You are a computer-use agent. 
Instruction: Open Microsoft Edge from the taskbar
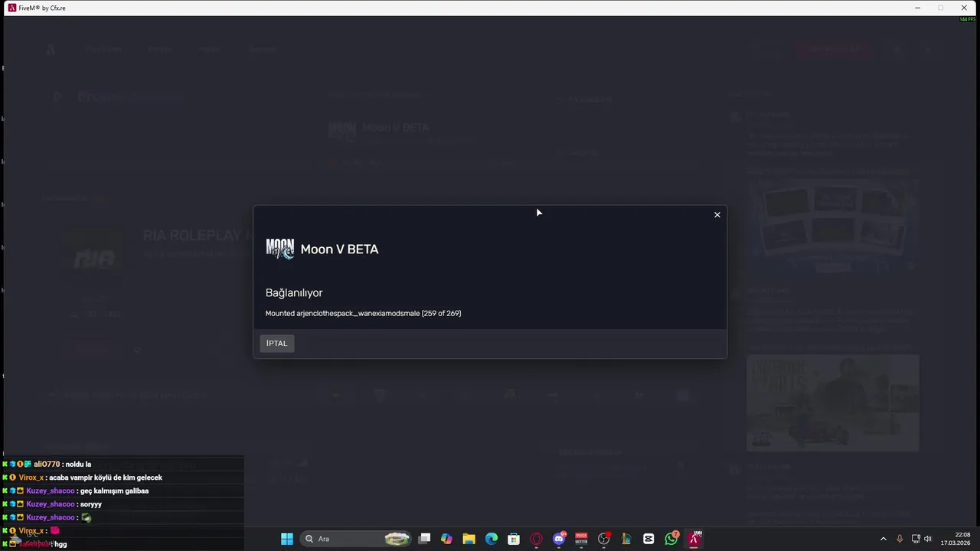point(492,539)
